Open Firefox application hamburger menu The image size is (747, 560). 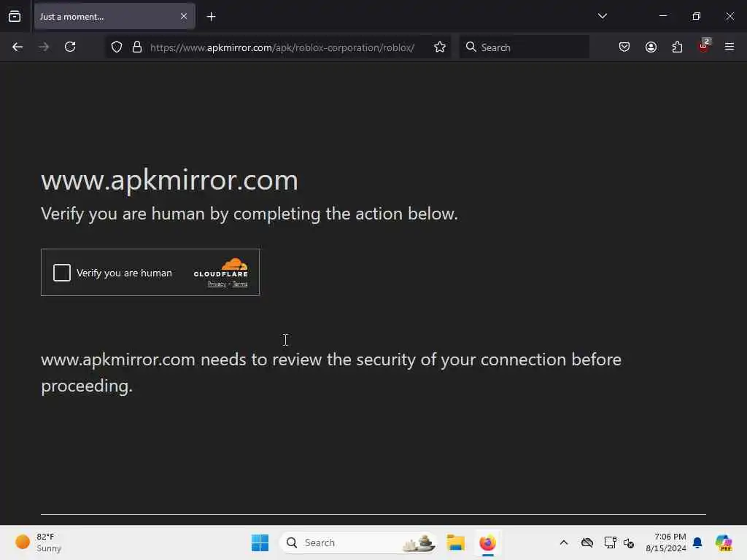(729, 47)
